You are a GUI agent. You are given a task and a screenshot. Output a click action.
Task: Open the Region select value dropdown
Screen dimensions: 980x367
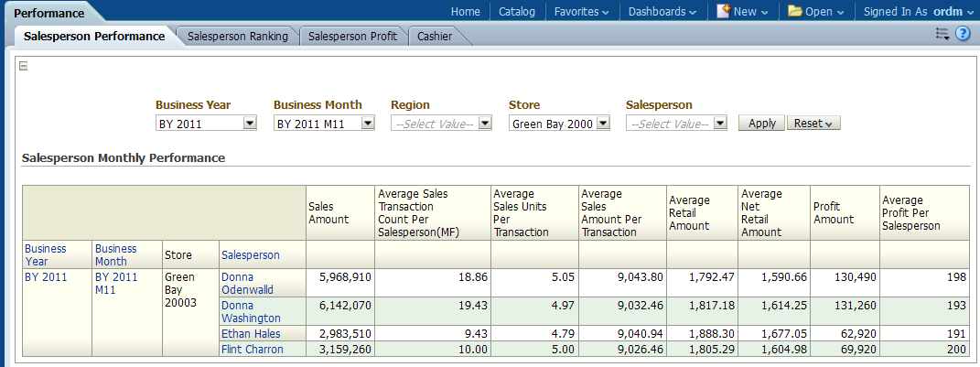tap(485, 124)
